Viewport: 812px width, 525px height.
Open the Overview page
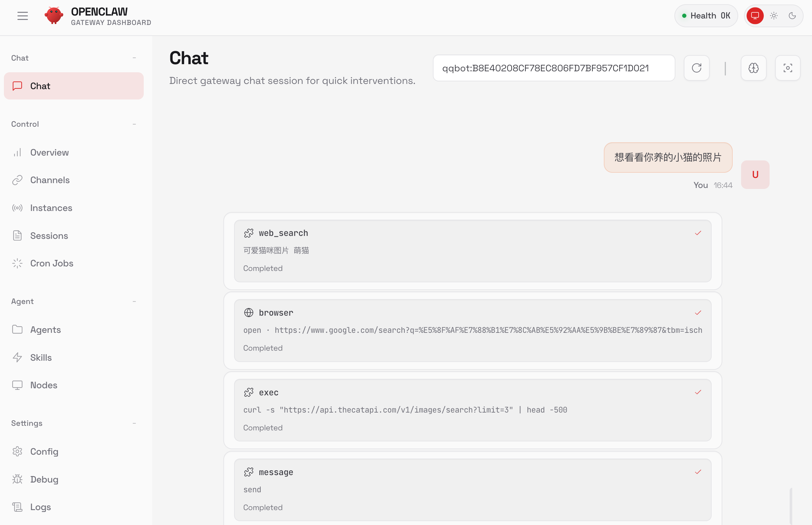pyautogui.click(x=50, y=152)
